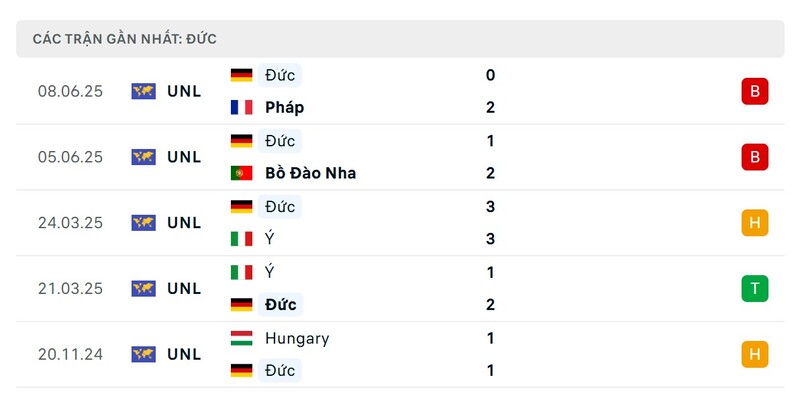The image size is (800, 400).
Task: Click the red B badge for the 08.06.25 match
Action: 755,91
